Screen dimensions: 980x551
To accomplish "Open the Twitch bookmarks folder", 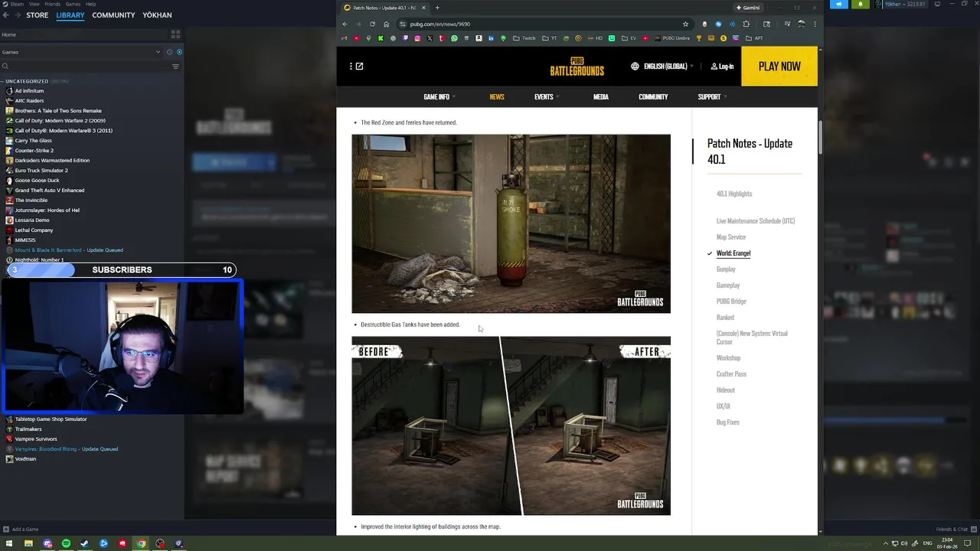I will (x=524, y=38).
